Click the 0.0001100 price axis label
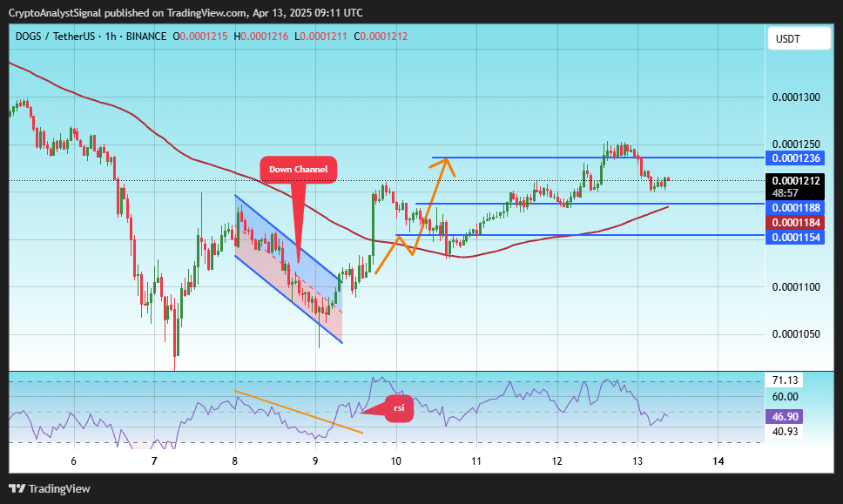The width and height of the screenshot is (843, 504). pyautogui.click(x=796, y=287)
